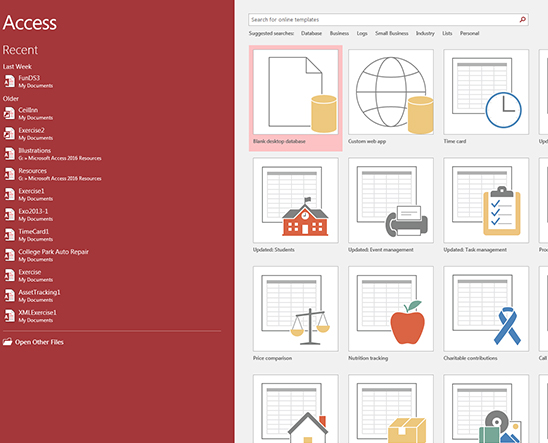Pick the media disc template thumbnail
The image size is (548, 443).
point(486,409)
